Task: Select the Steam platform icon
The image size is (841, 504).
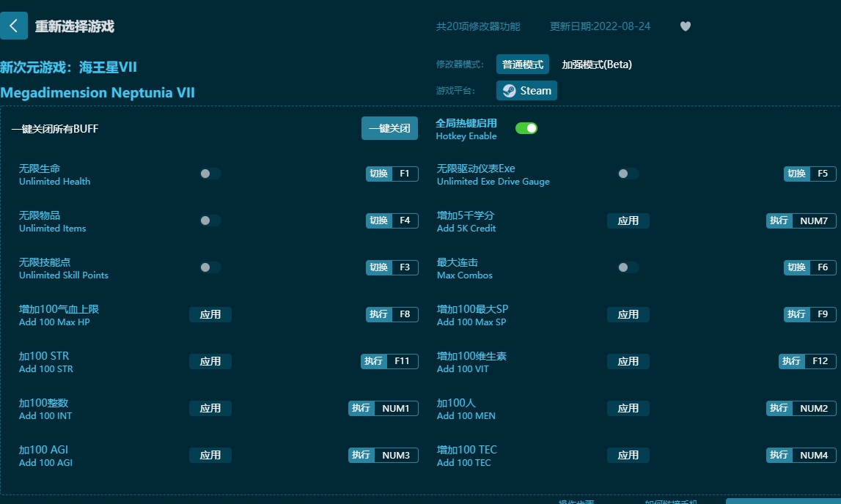Action: 526,90
